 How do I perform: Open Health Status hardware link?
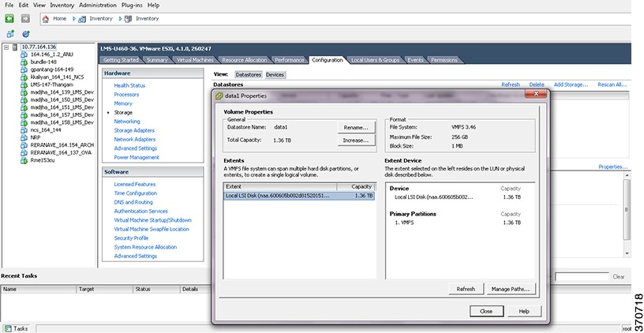[129, 85]
